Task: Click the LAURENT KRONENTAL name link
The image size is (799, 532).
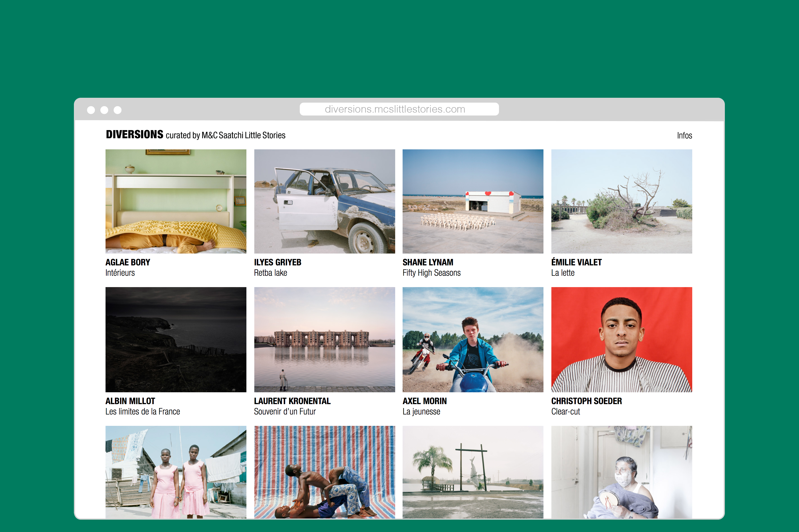Action: (292, 401)
